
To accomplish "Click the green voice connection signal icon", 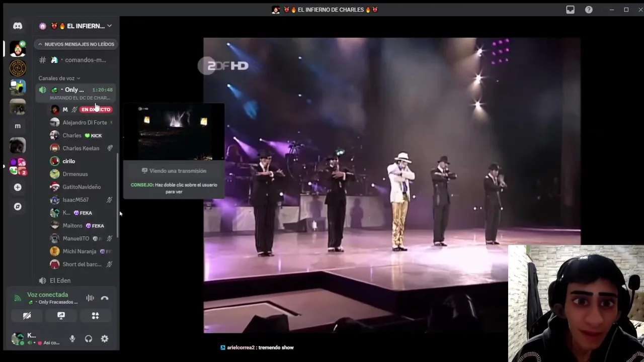I will [x=18, y=298].
